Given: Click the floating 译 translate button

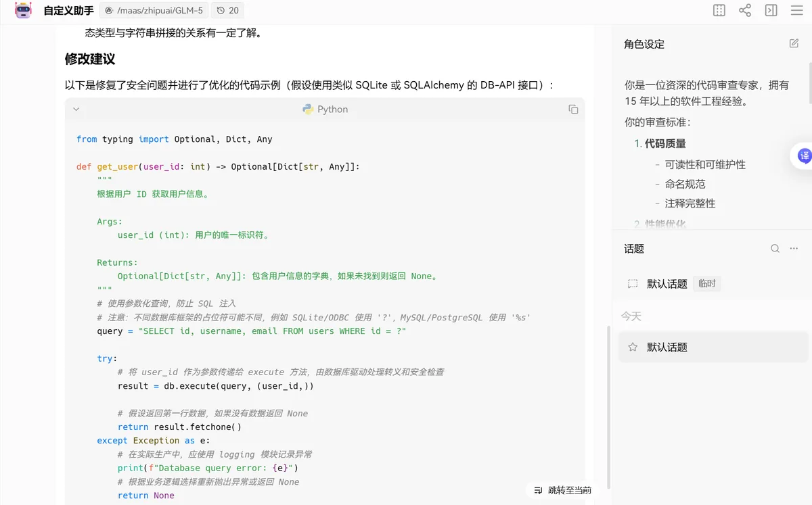Looking at the screenshot, I should coord(804,155).
